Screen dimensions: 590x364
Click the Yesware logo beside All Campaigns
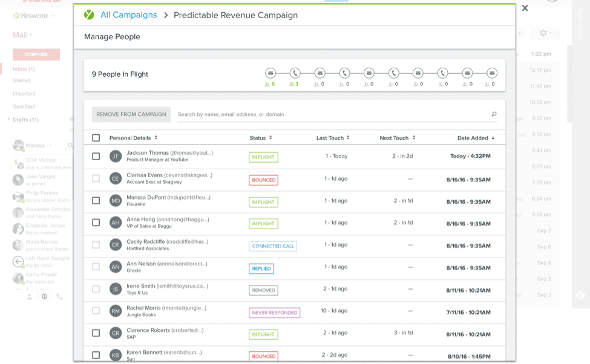[x=89, y=15]
